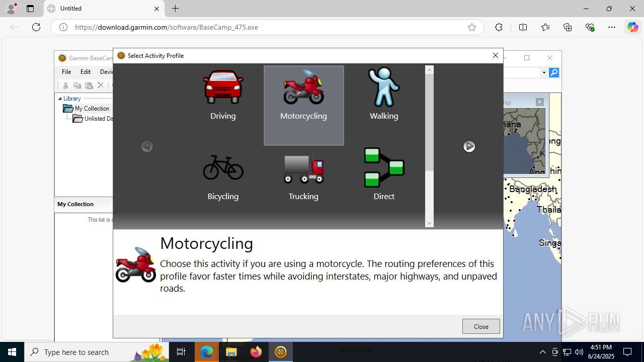Open browser Settings and more menu

pos(612,27)
